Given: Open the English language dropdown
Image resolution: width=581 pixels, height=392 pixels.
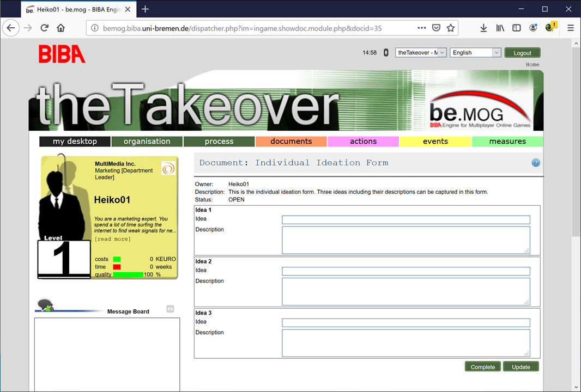Looking at the screenshot, I should (x=475, y=53).
